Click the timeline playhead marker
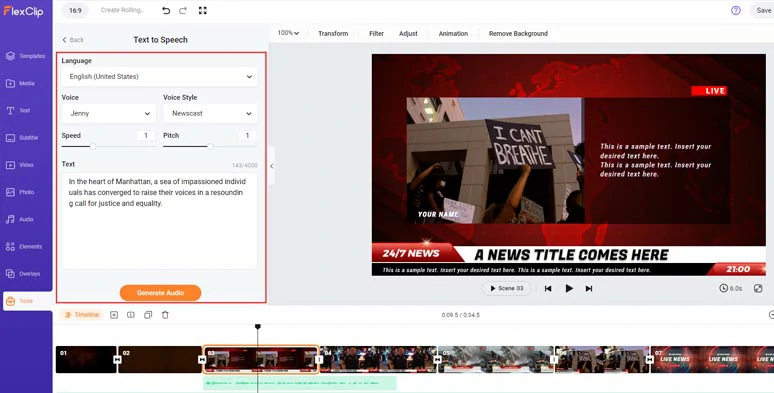This screenshot has width=774, height=393. 258,326
